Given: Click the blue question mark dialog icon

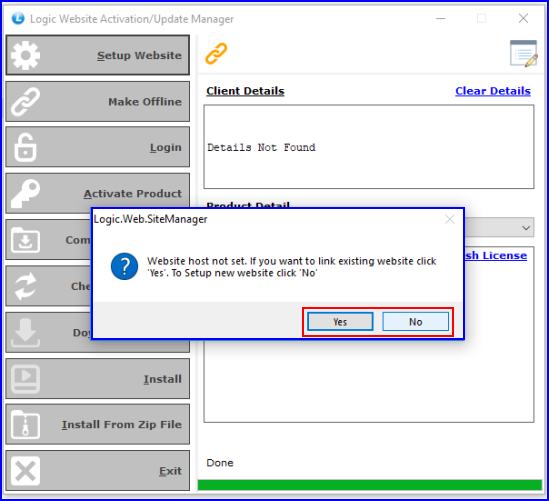Looking at the screenshot, I should tap(124, 266).
